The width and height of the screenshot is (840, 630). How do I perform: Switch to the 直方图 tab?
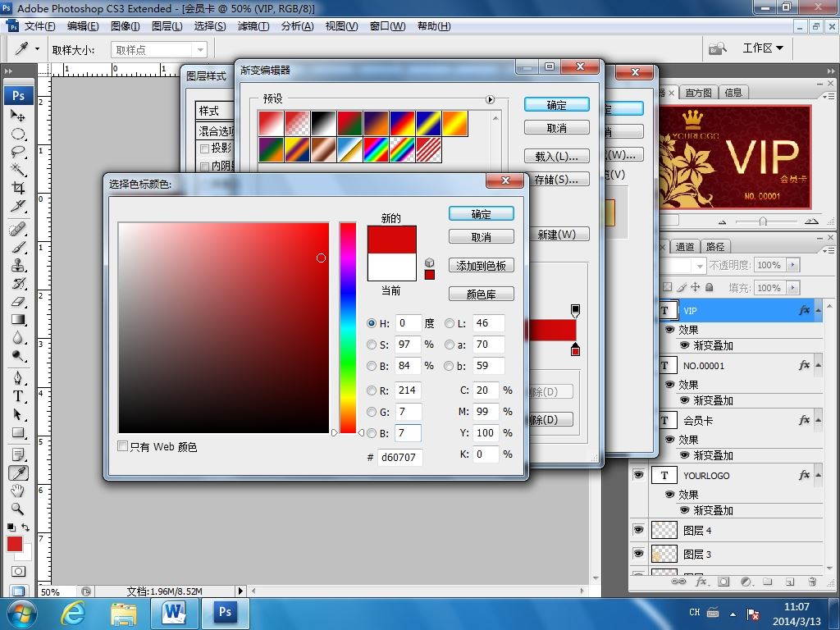(698, 93)
